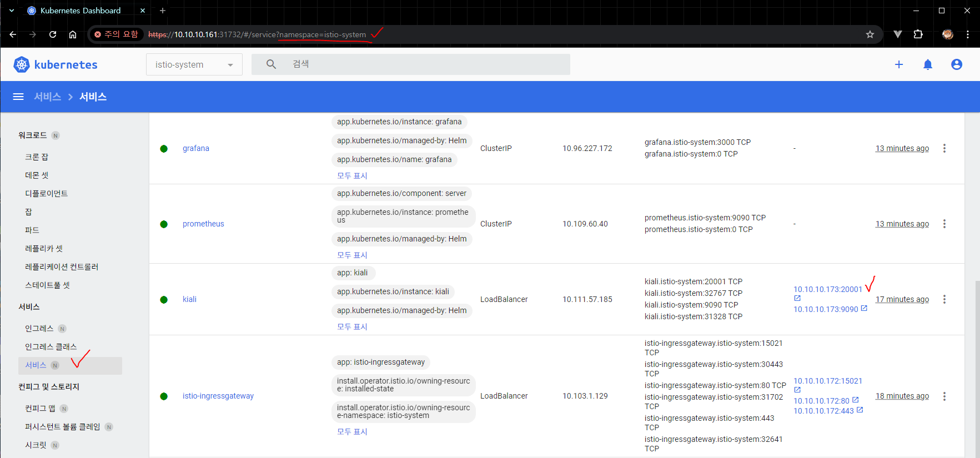The width and height of the screenshot is (980, 458).
Task: Click kiali cluster IP 10.111.57.185
Action: [x=587, y=299]
